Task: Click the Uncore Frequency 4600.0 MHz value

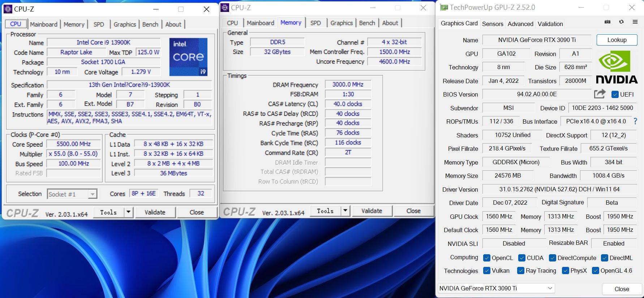Action: (394, 61)
